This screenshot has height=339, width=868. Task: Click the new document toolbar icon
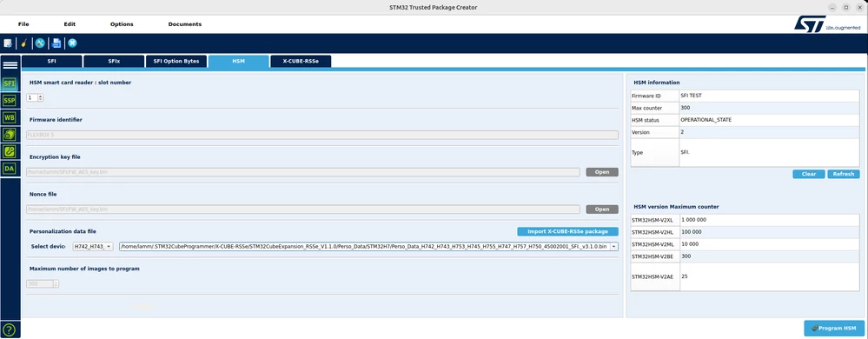pos(8,43)
